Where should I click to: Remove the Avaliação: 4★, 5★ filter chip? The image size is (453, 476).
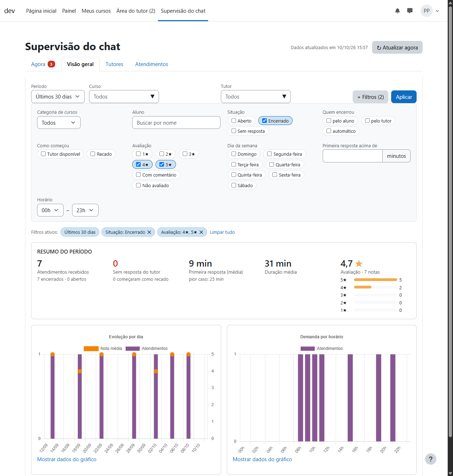click(x=201, y=232)
